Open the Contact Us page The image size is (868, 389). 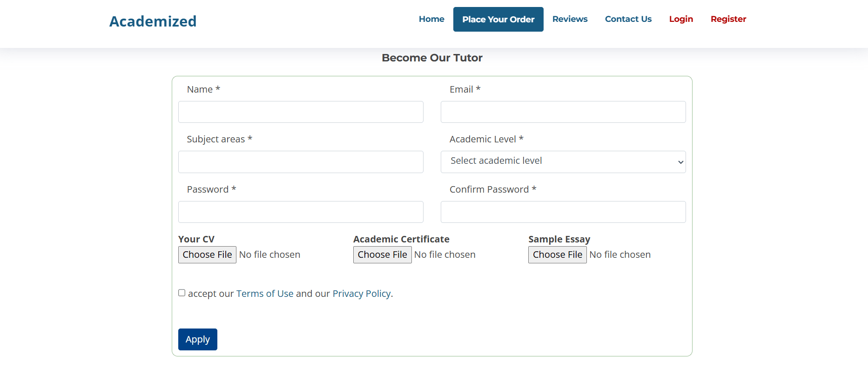628,19
